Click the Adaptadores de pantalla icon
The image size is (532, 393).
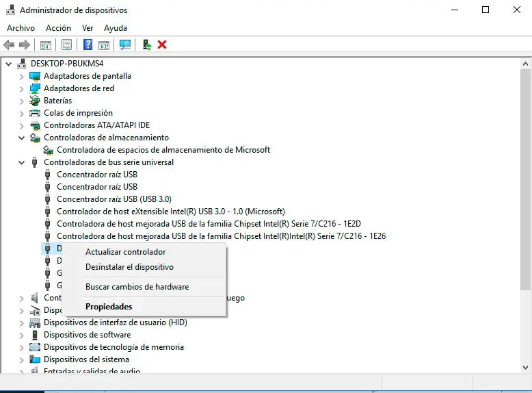click(35, 76)
